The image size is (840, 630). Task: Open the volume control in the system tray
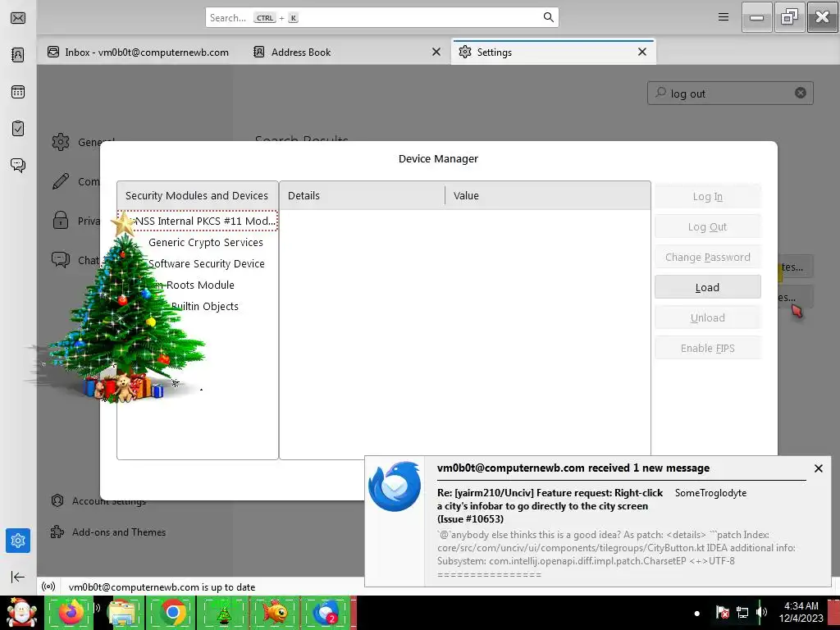(x=761, y=612)
